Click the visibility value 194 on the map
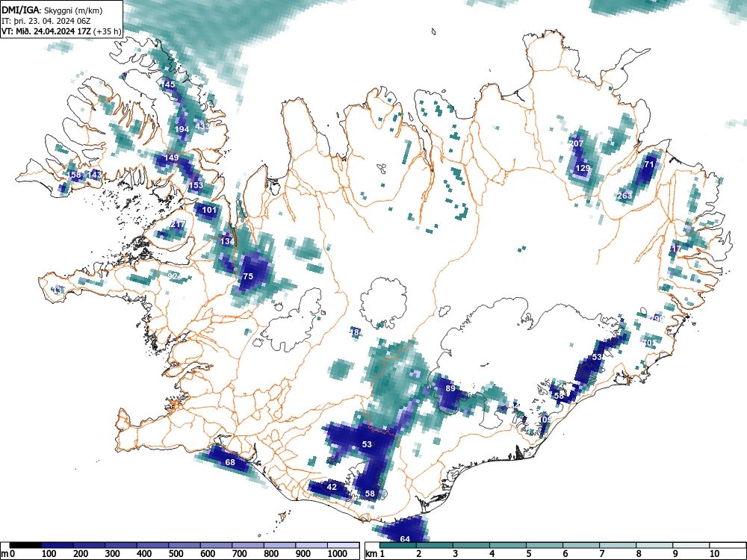The image size is (747, 560). [x=182, y=129]
